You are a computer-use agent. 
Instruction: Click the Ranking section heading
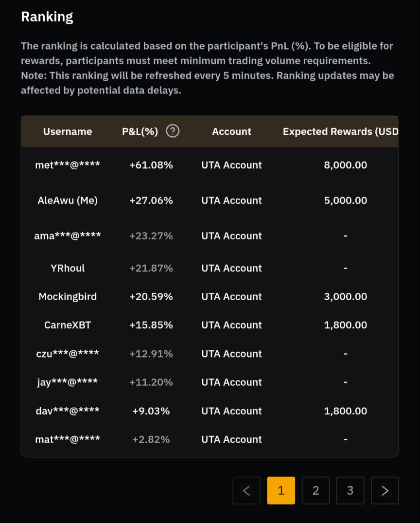(x=47, y=17)
